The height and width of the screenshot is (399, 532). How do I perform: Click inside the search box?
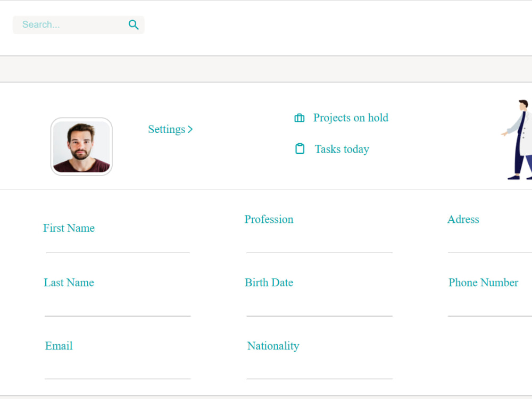tap(64, 24)
